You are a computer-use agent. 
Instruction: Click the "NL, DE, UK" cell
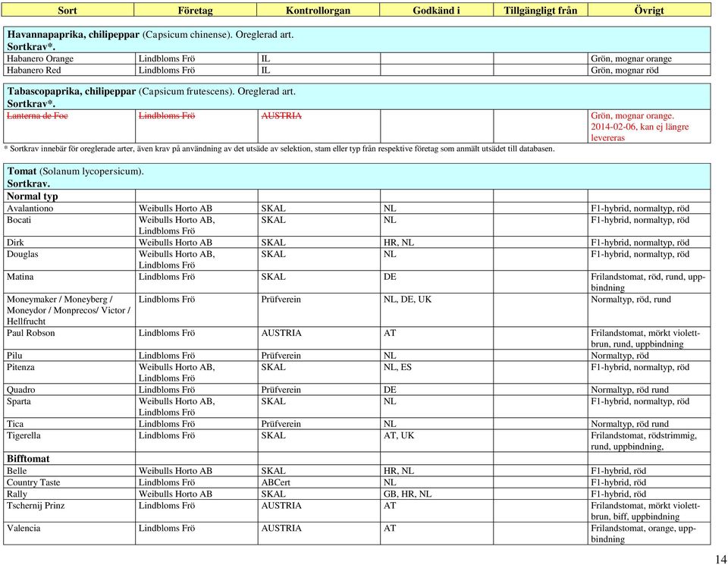pos(408,300)
